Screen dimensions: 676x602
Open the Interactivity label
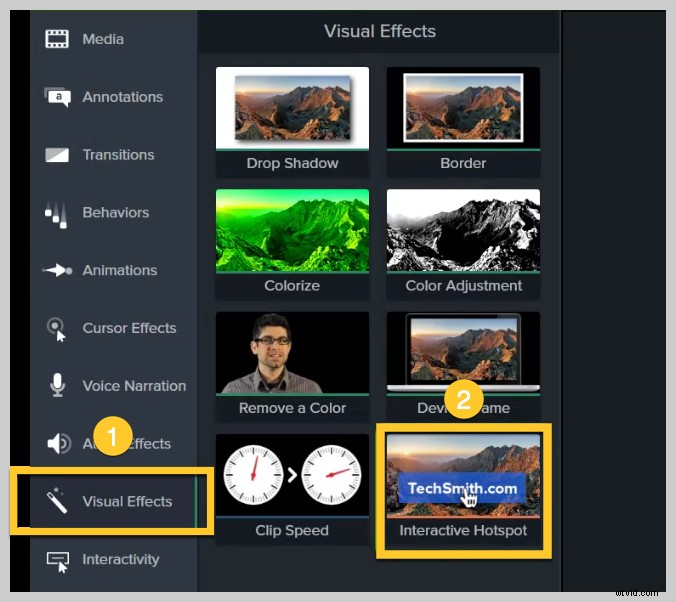coord(121,559)
